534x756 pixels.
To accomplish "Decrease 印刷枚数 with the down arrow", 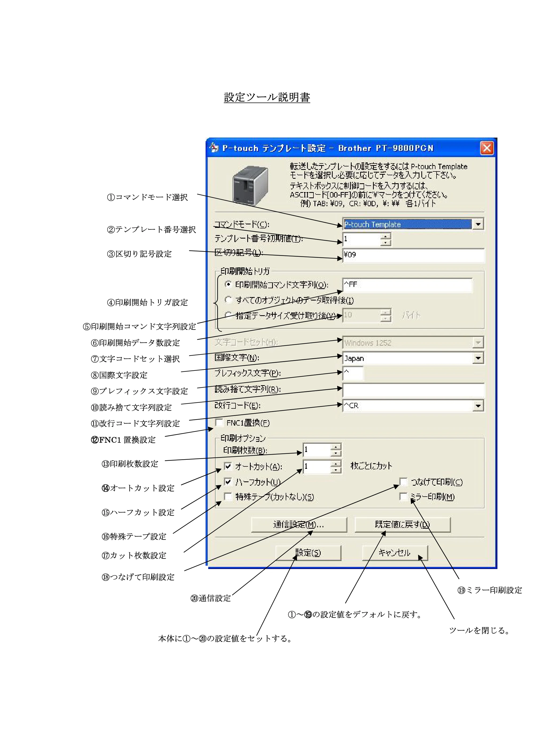I will pyautogui.click(x=336, y=453).
